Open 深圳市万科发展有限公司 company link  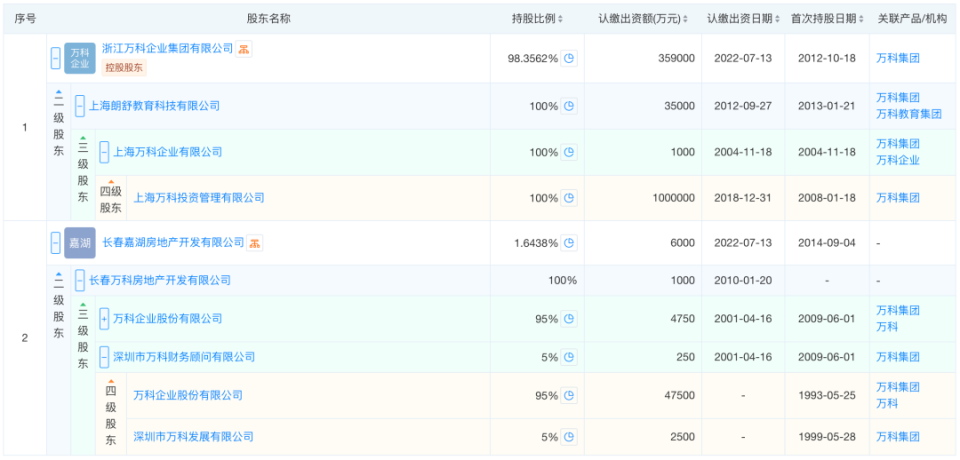click(x=193, y=437)
